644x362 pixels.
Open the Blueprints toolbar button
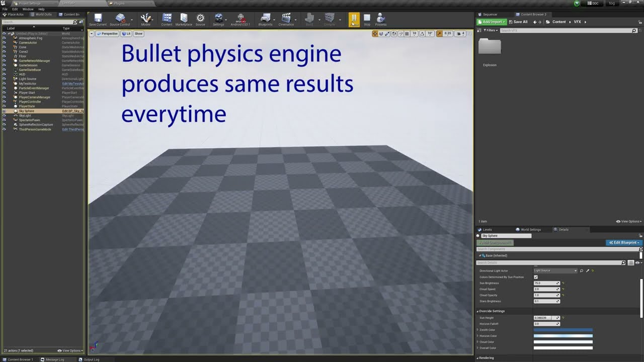pos(265,20)
